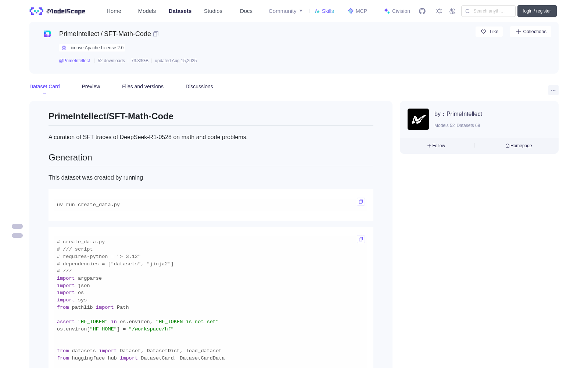The image size is (588, 368).
Task: Copy the 'uv run create_data.py' code block
Action: tap(361, 202)
